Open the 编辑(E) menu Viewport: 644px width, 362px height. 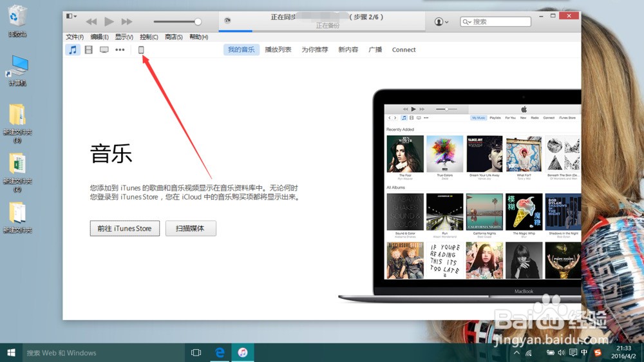point(99,37)
